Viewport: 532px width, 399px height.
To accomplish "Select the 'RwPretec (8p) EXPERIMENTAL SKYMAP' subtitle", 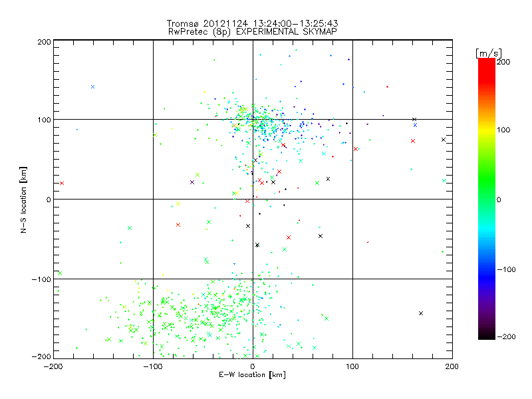I will click(253, 32).
